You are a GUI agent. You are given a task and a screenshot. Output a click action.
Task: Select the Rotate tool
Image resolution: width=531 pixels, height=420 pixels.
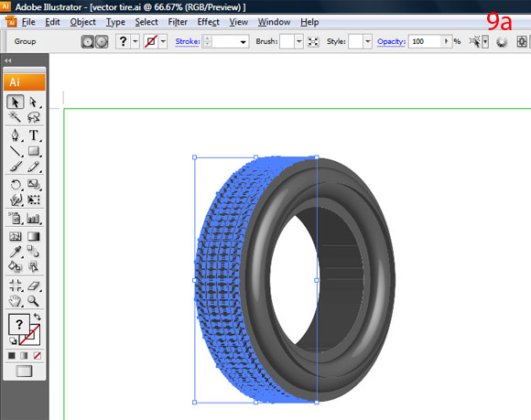[x=16, y=185]
